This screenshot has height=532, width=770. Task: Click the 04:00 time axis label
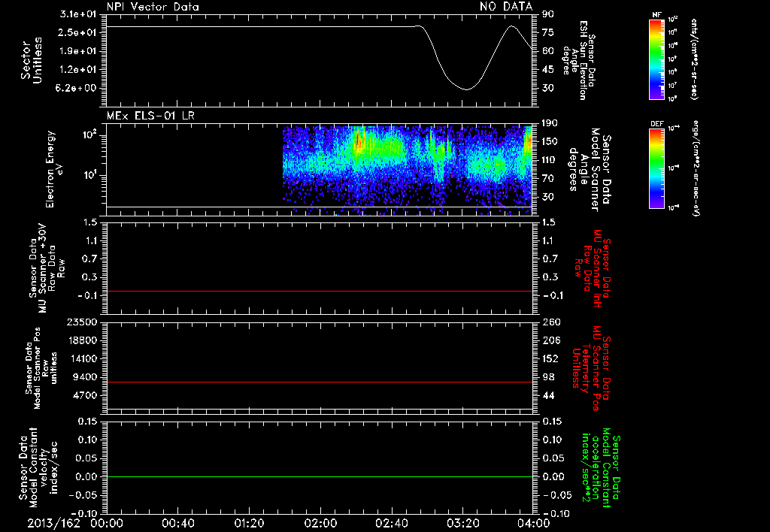[x=534, y=523]
